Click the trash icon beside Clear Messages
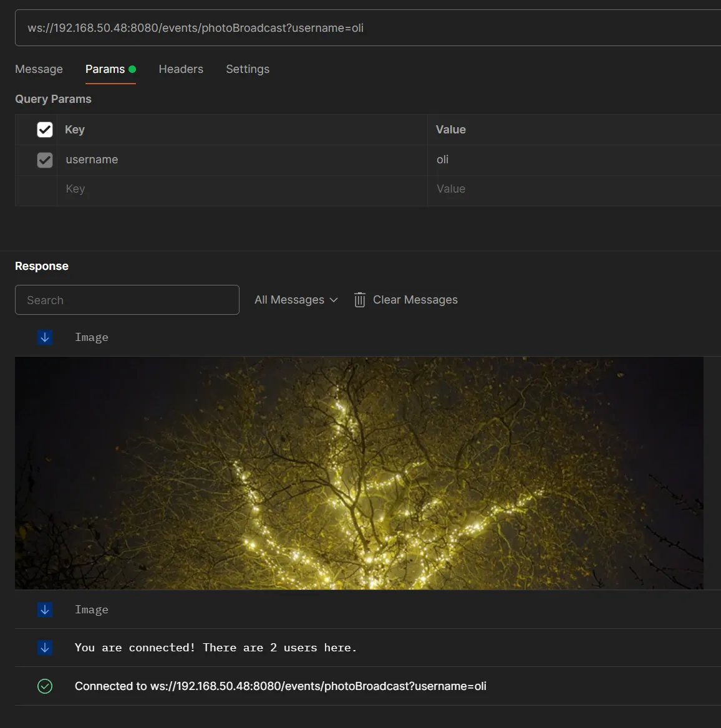 360,300
